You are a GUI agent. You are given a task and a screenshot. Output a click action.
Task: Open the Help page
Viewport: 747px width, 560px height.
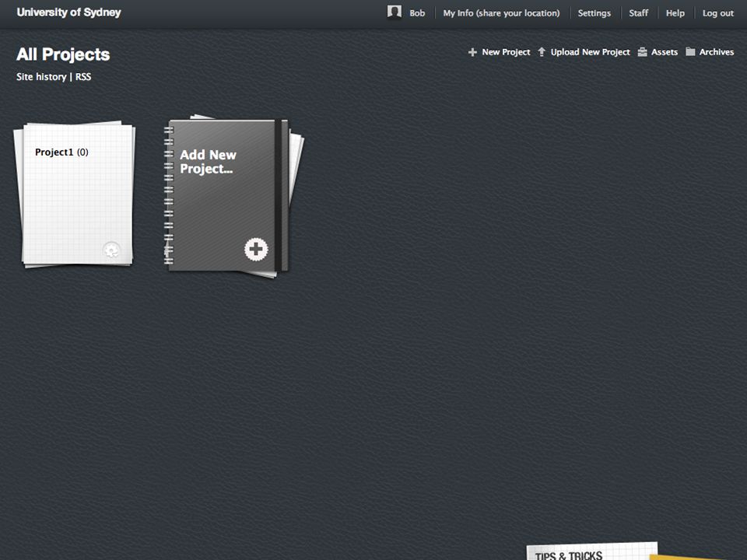click(675, 13)
